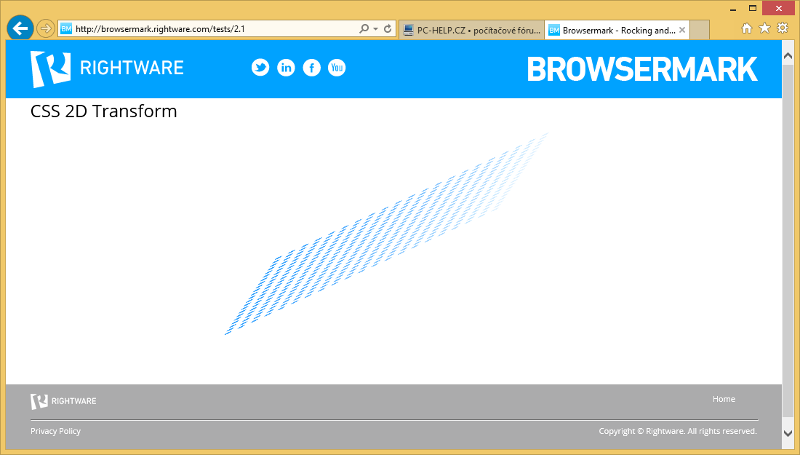Open Rightware LinkedIn page icon
The height and width of the screenshot is (455, 800).
pos(286,67)
